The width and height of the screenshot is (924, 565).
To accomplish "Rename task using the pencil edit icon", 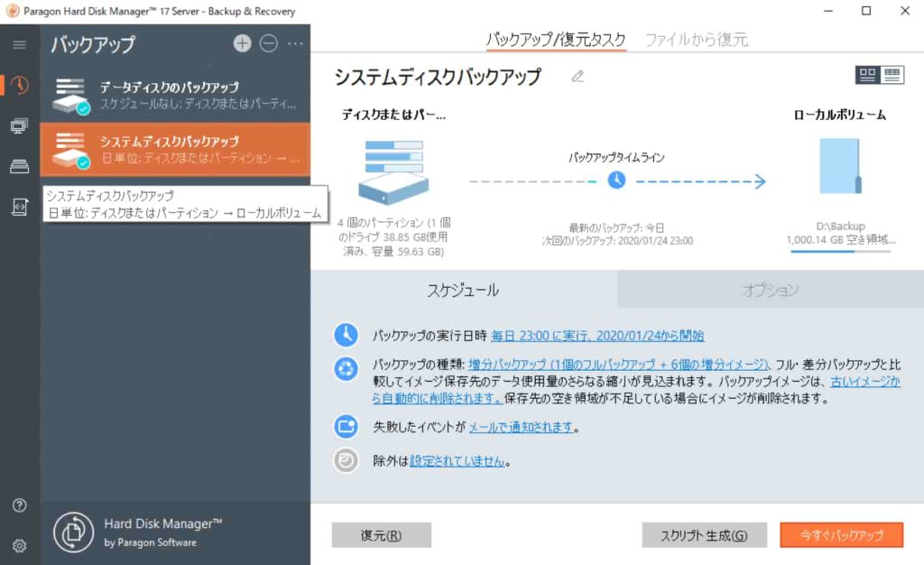I will (577, 77).
